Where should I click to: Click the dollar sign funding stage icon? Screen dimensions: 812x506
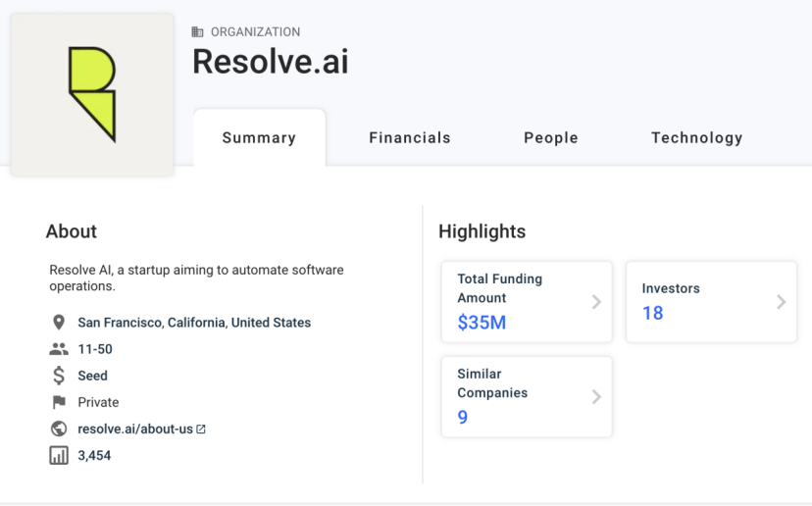(x=59, y=376)
